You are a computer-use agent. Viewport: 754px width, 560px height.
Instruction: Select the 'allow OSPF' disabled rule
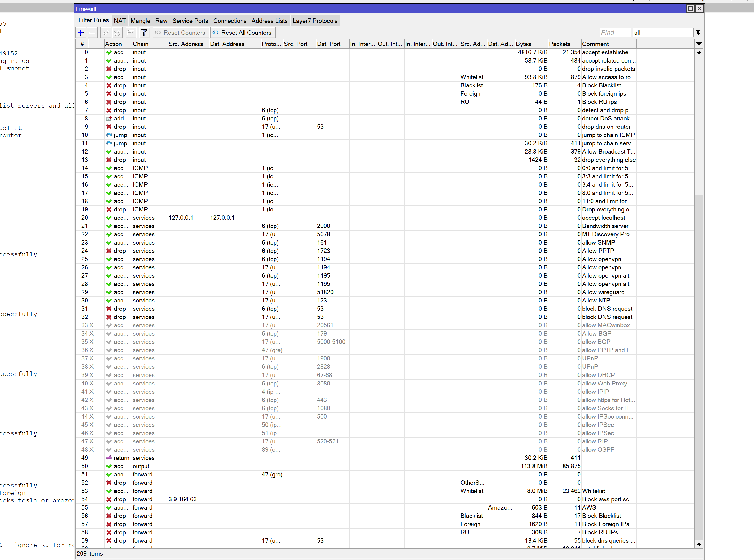385,450
